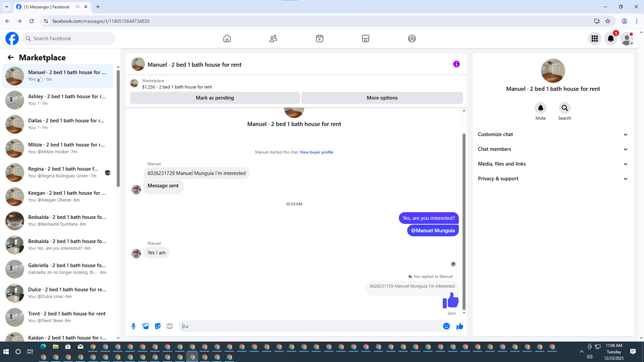Open the emoji picker in message box
This screenshot has height=362, width=644.
point(446,326)
